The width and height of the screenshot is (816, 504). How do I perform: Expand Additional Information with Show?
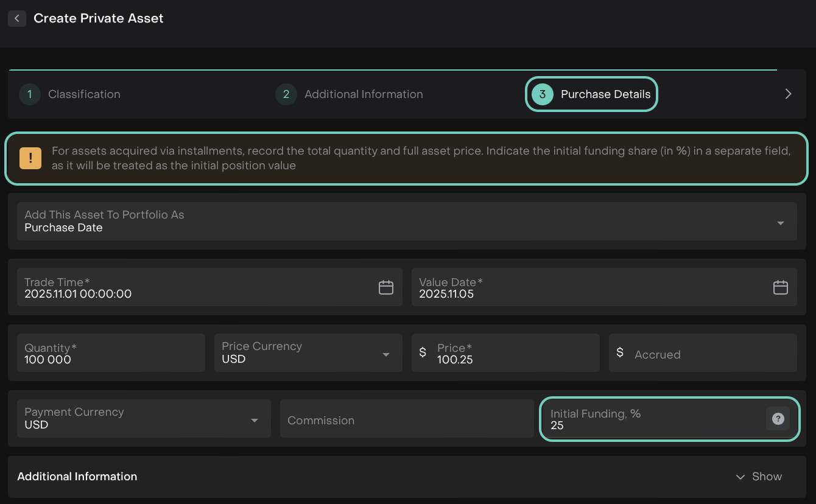pos(759,477)
